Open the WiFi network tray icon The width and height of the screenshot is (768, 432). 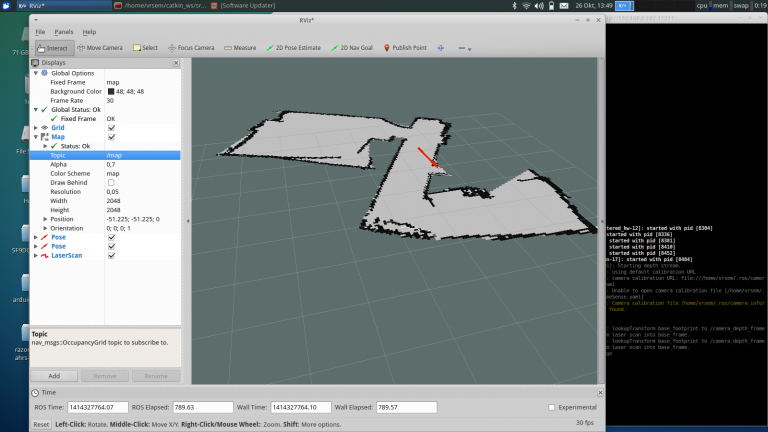[x=527, y=6]
